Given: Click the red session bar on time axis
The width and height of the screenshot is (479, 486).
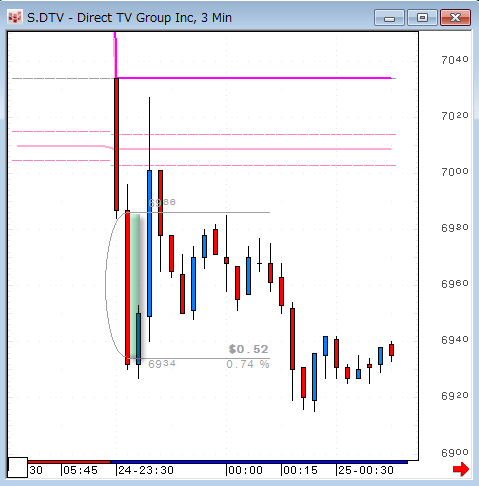Looking at the screenshot, I should coord(69,462).
